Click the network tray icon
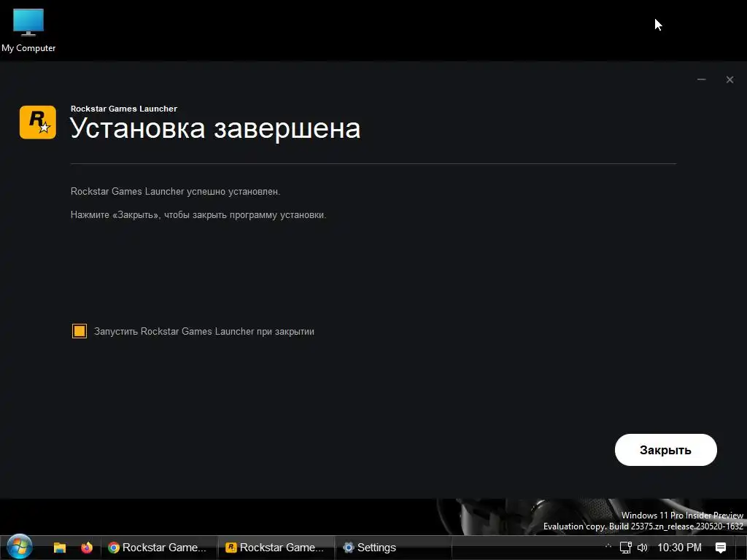 (x=625, y=548)
